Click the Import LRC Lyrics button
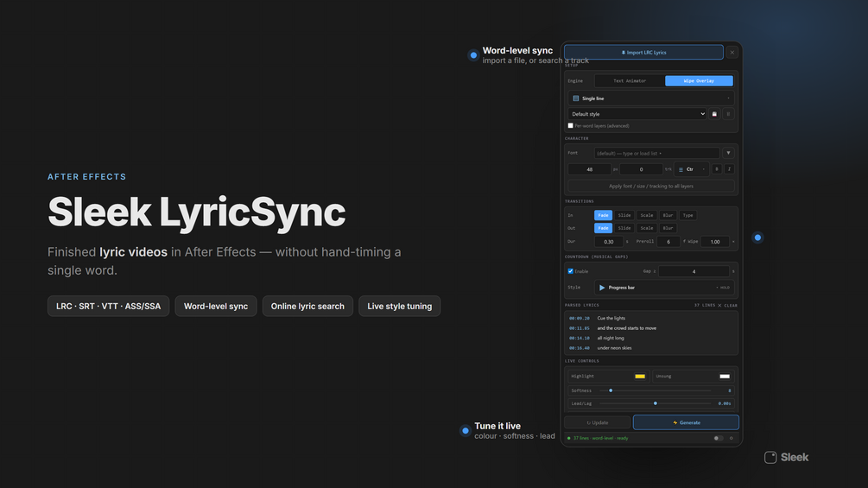Image resolution: width=868 pixels, height=488 pixels. tap(643, 53)
